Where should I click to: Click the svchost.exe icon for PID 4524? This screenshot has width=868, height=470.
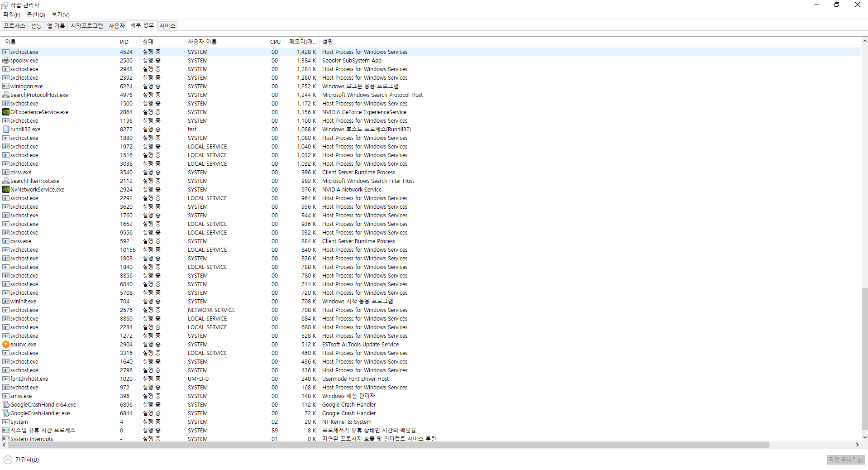coord(6,52)
